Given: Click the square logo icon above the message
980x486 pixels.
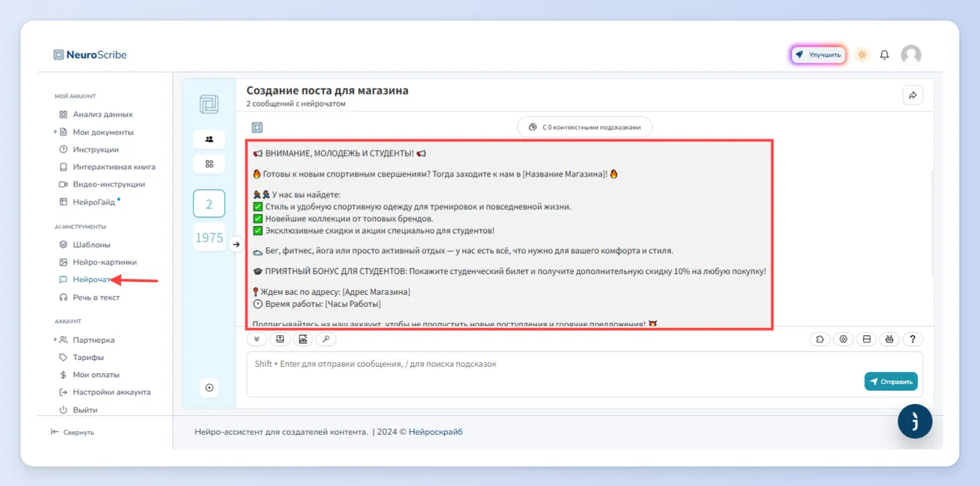Looking at the screenshot, I should [x=257, y=127].
